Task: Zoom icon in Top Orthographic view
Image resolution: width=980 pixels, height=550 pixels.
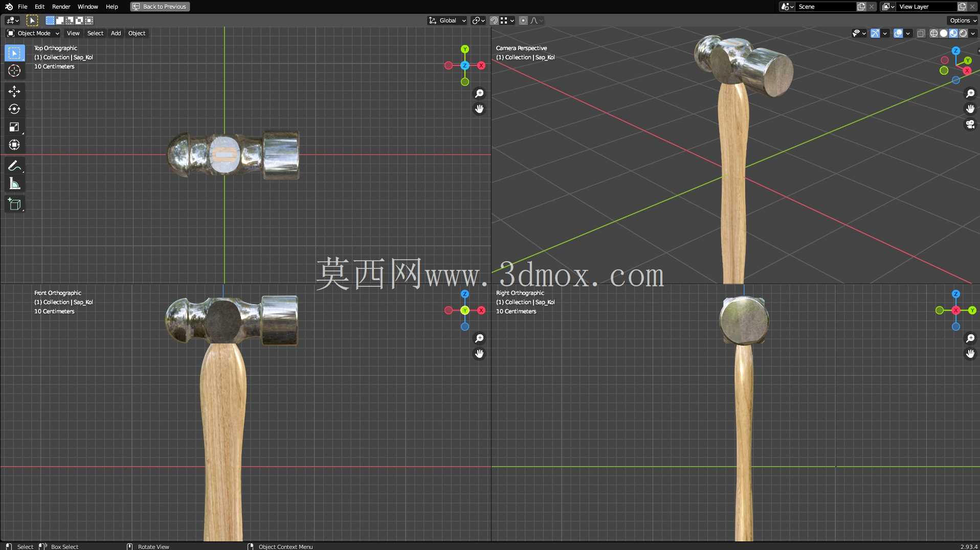Action: point(479,94)
